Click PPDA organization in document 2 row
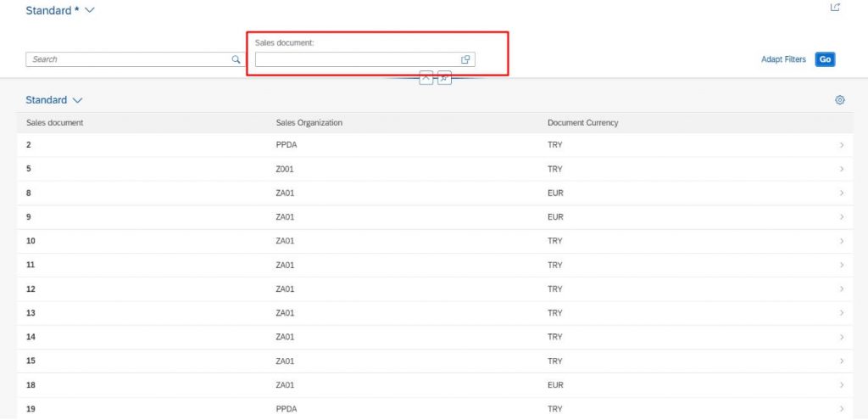The width and height of the screenshot is (868, 420). (x=287, y=145)
